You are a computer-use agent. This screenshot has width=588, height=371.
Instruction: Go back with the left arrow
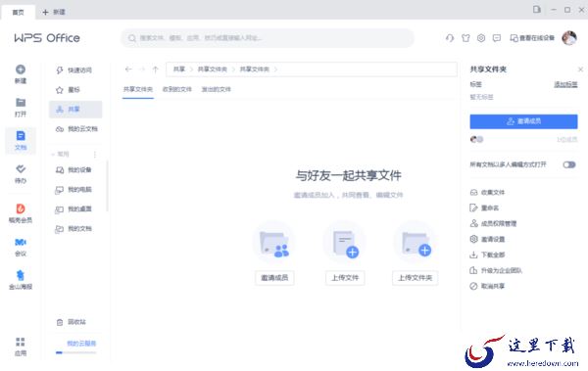(128, 69)
